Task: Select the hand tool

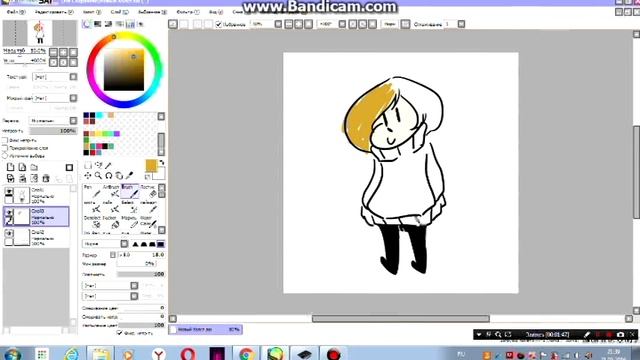Action: click(x=119, y=176)
